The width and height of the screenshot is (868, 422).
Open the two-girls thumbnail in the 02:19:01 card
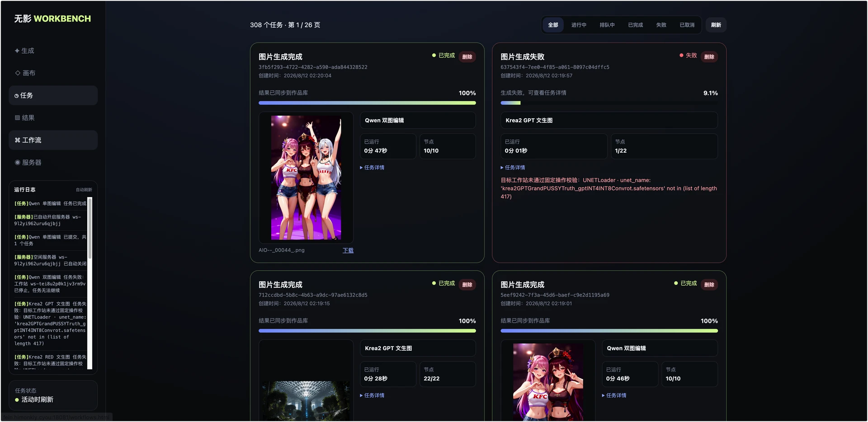[x=548, y=382]
